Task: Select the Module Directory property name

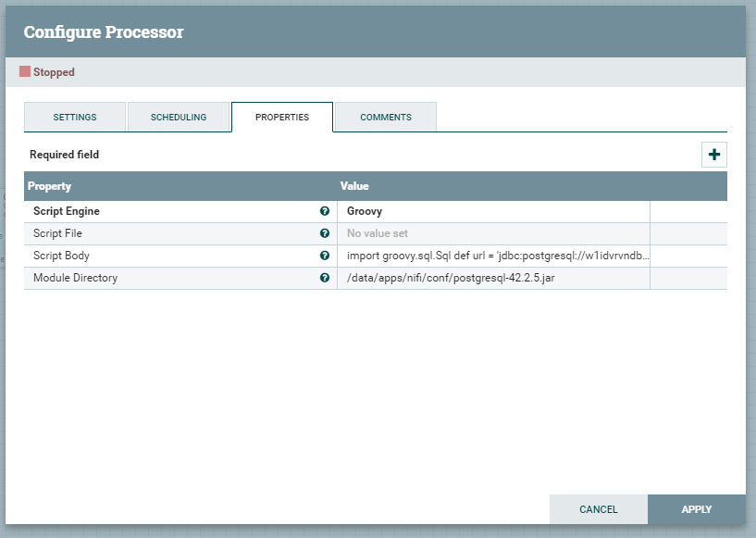Action: pyautogui.click(x=75, y=278)
